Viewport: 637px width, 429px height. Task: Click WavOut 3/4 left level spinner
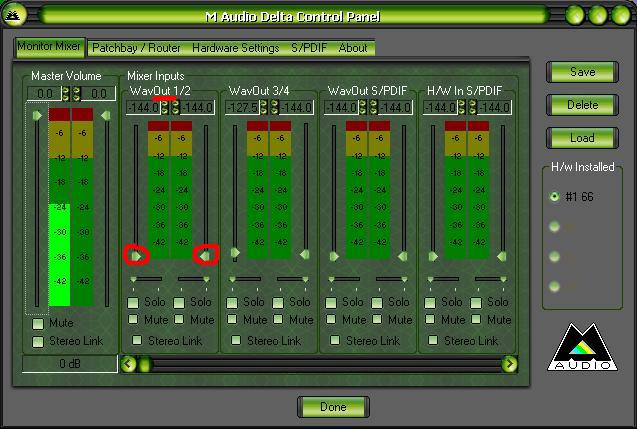(264, 108)
